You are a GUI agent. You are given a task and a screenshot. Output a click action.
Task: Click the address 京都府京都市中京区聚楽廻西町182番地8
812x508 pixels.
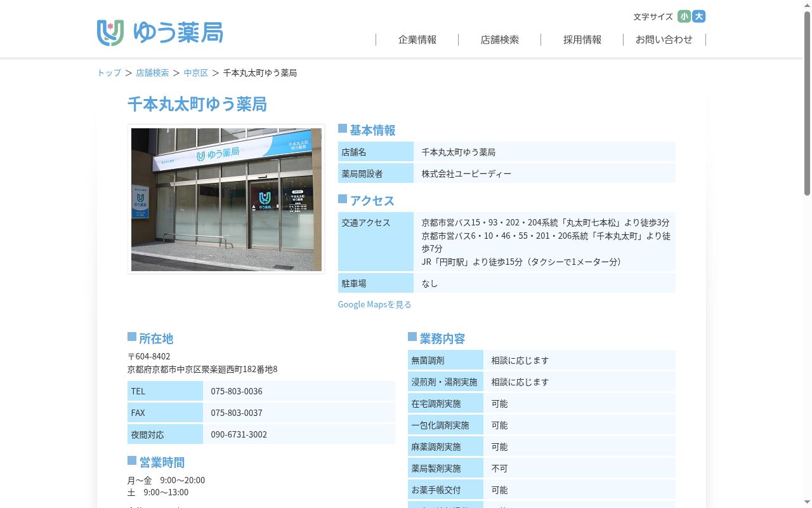tap(202, 369)
